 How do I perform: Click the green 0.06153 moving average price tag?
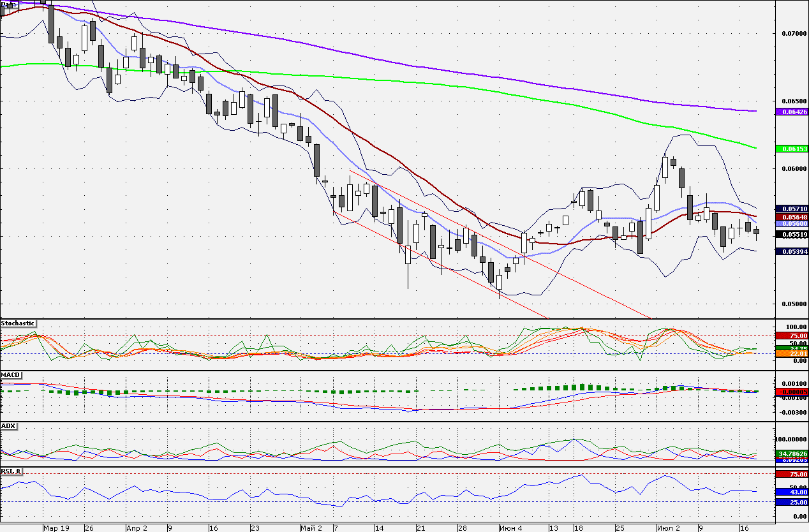[791, 149]
